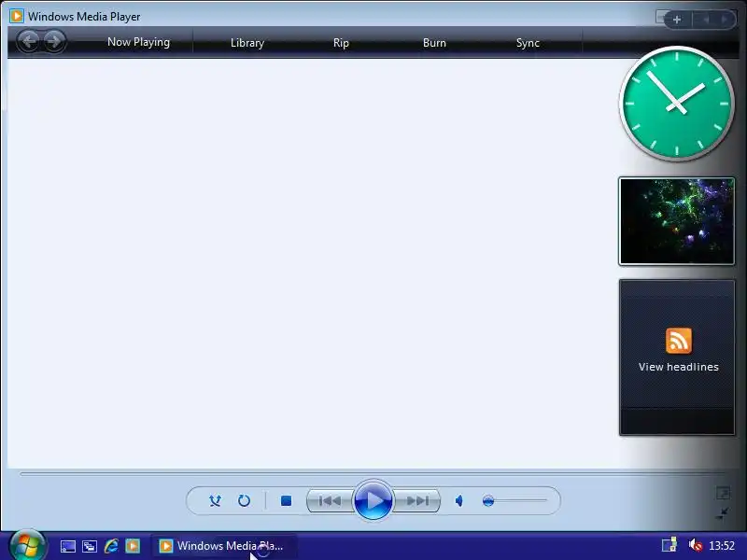
Task: Switch to the Burn tab
Action: coord(434,43)
